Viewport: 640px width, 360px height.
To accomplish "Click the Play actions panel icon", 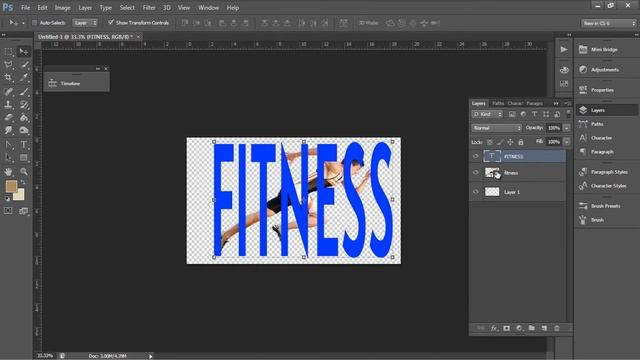I will coord(564,49).
